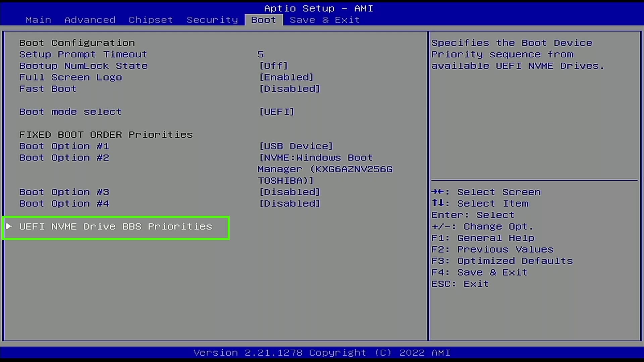Click Boot Option #4 Disabled setting
Screen dimensions: 644x362
tap(288, 203)
